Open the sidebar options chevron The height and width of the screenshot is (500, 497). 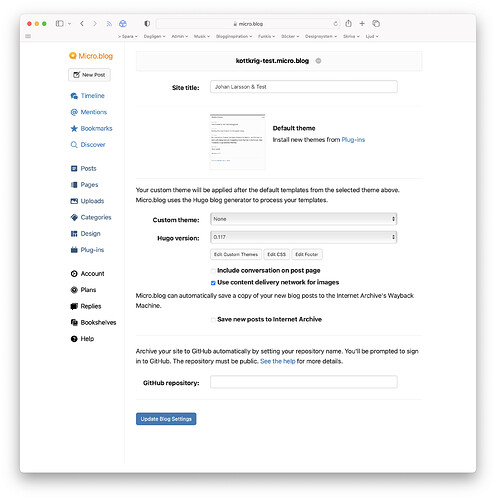click(x=69, y=24)
